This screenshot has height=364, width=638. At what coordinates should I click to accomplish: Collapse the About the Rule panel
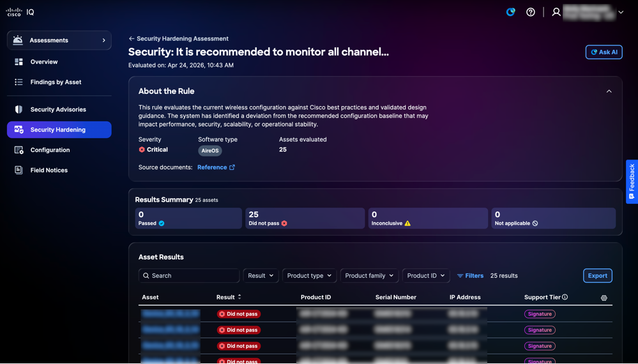click(609, 91)
